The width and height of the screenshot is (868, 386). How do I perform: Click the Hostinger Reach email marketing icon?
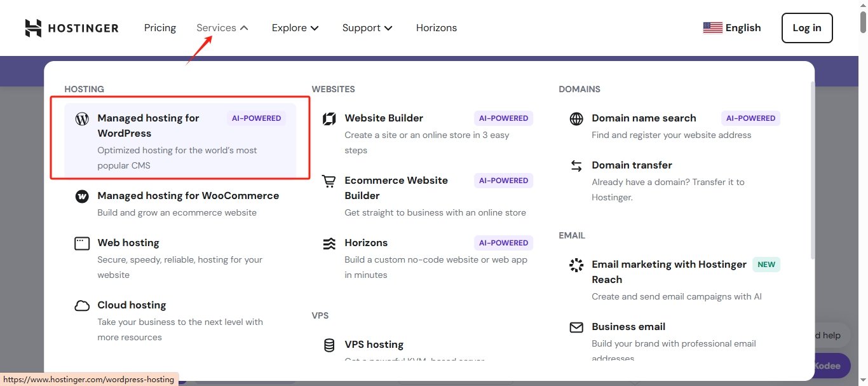tap(576, 265)
